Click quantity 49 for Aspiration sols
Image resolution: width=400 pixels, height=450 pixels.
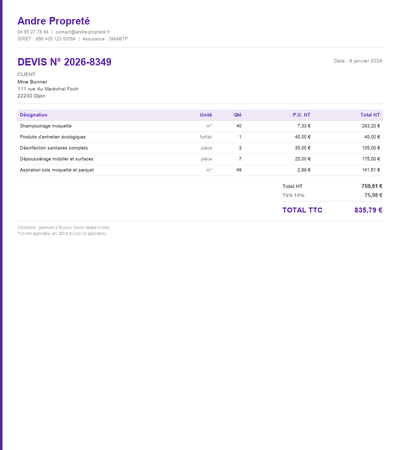tap(239, 170)
